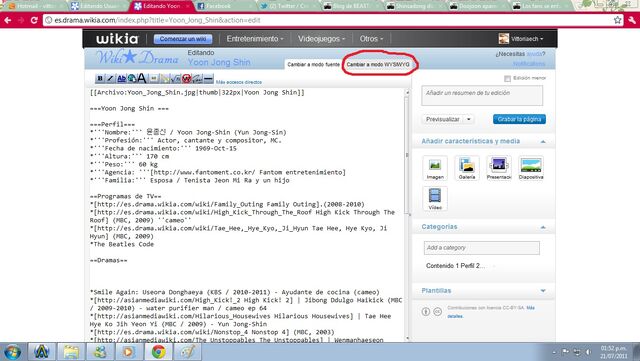Add a Presentación slideshow icon
The width and height of the screenshot is (640, 361).
point(499,167)
